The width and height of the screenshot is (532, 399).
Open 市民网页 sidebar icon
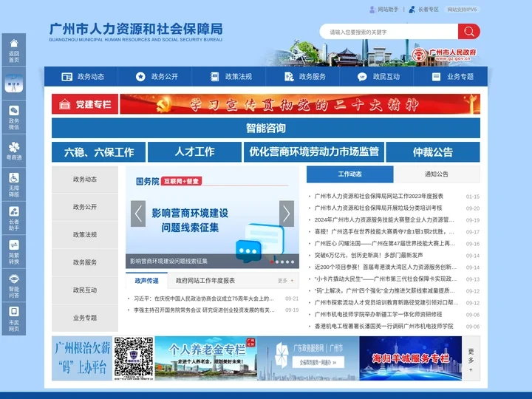pyautogui.click(x=14, y=318)
